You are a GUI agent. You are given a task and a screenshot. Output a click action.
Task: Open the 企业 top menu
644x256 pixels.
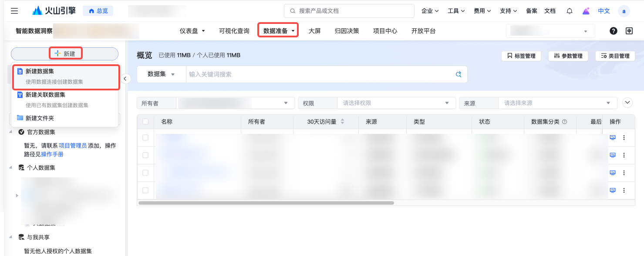430,11
